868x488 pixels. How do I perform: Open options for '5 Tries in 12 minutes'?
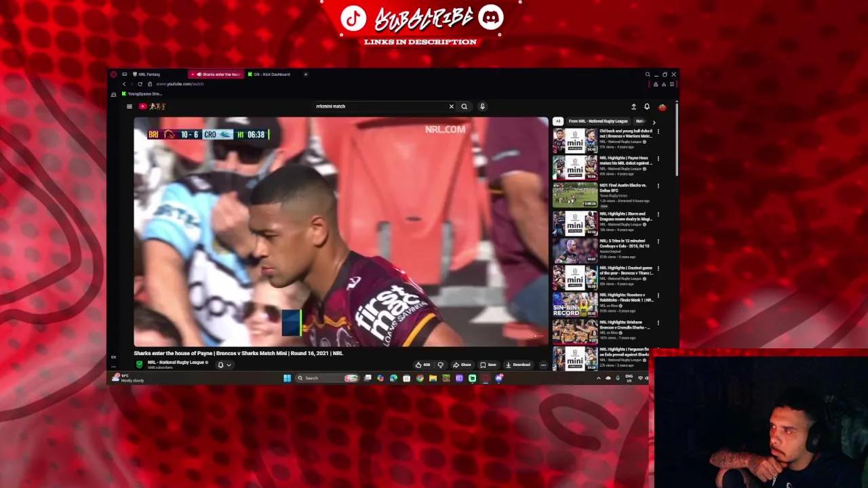point(658,241)
